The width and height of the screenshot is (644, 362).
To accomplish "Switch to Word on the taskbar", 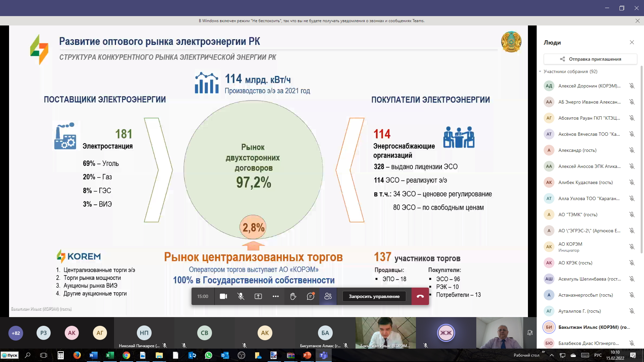I will pos(93,355).
